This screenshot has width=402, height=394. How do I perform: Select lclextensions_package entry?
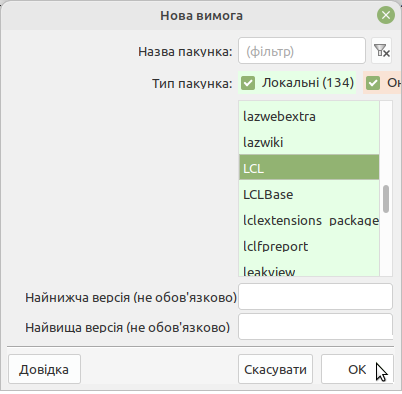pos(309,221)
